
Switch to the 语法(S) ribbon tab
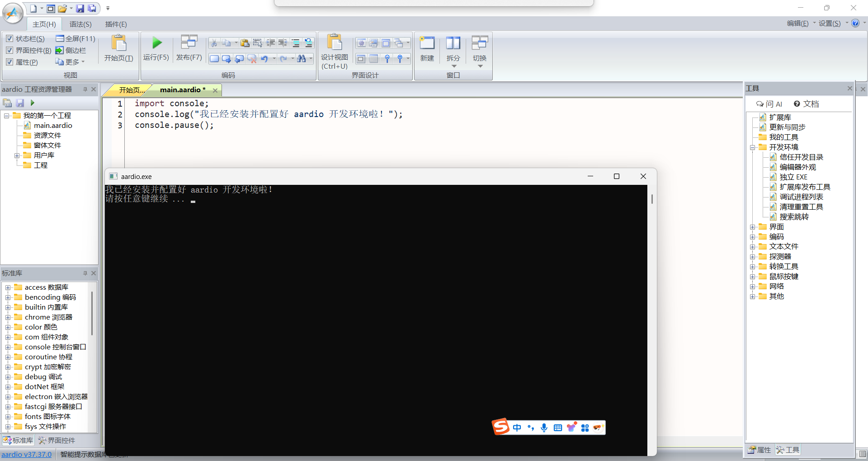(x=80, y=24)
